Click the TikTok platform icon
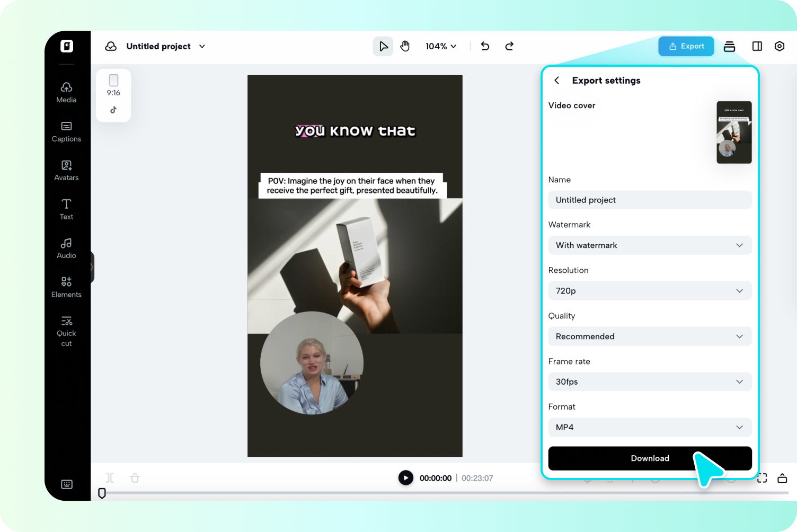797x532 pixels. [113, 110]
